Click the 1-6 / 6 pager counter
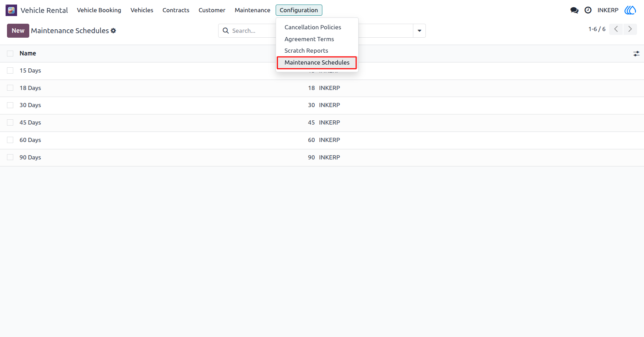Image resolution: width=644 pixels, height=337 pixels. pos(597,29)
